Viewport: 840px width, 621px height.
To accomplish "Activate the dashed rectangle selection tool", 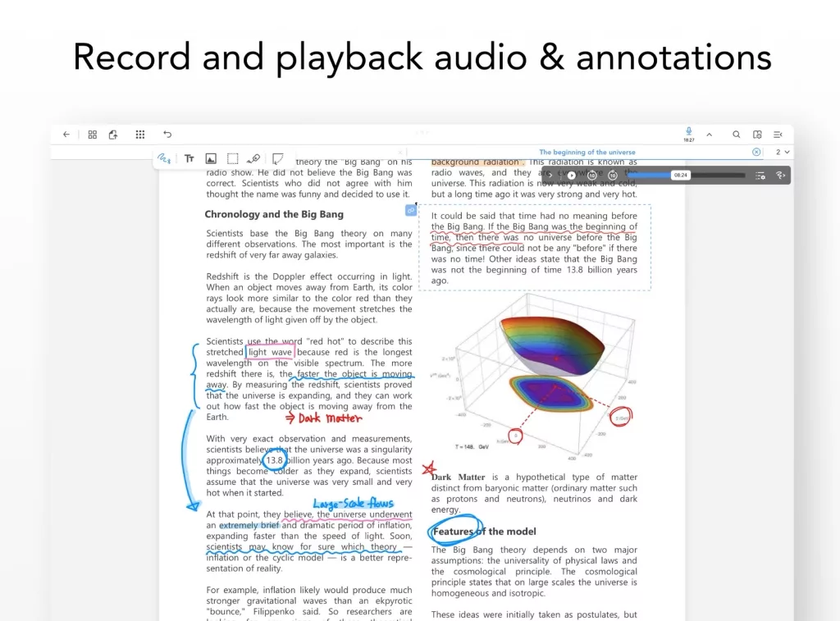I will tap(232, 158).
